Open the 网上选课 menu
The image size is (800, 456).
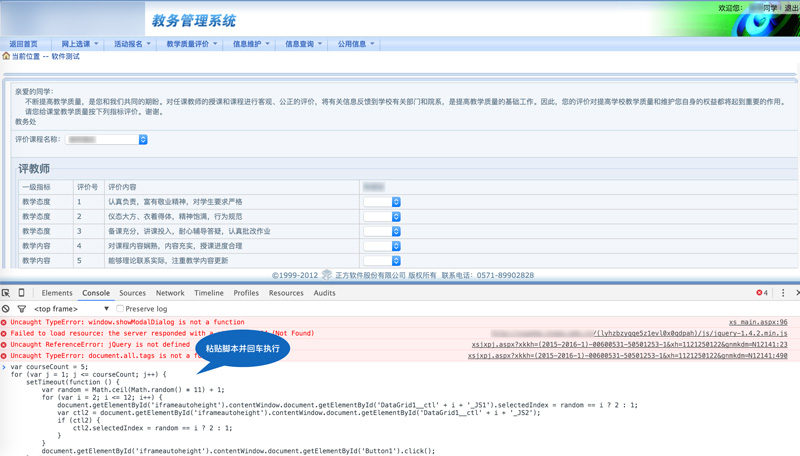click(x=80, y=44)
